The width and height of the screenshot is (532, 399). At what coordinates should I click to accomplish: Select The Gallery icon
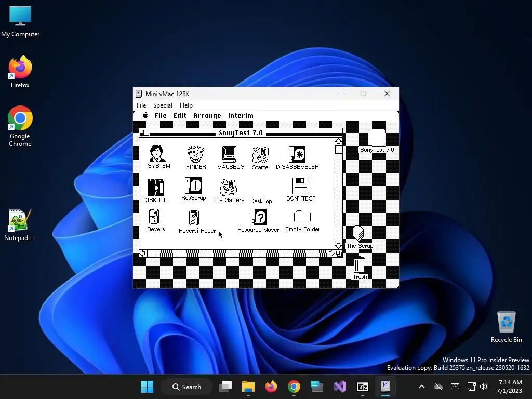click(229, 187)
